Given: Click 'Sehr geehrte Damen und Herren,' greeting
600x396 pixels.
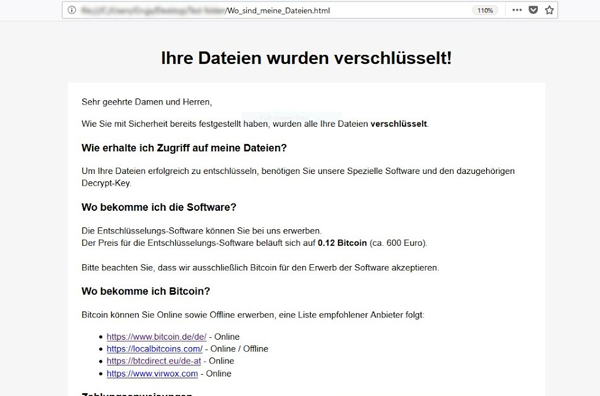Looking at the screenshot, I should (147, 102).
